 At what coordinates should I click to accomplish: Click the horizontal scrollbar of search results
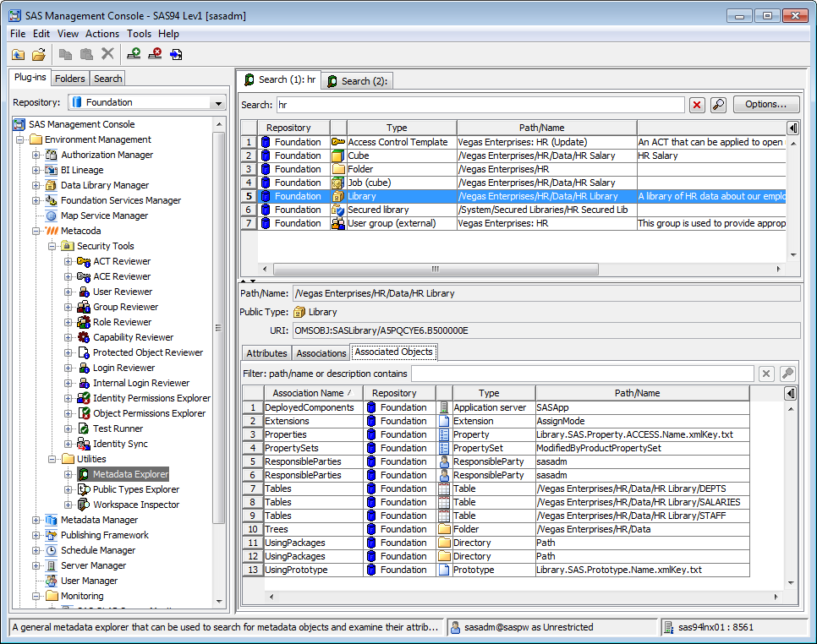(x=436, y=269)
